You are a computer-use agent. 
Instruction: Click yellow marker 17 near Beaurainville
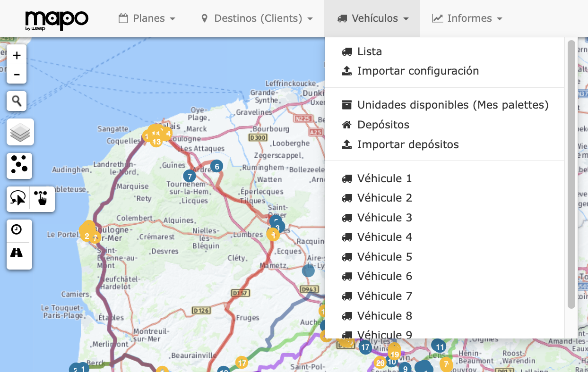point(242,363)
